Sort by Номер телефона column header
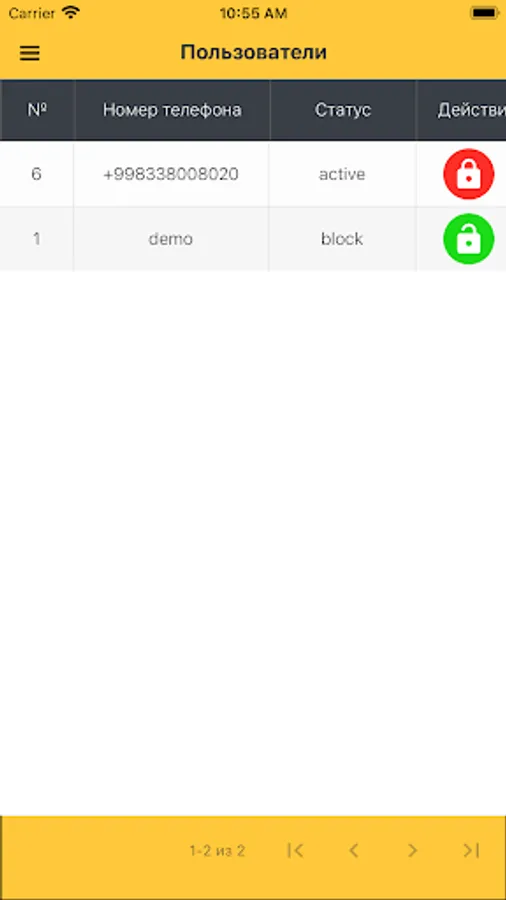This screenshot has height=900, width=506. 172,110
